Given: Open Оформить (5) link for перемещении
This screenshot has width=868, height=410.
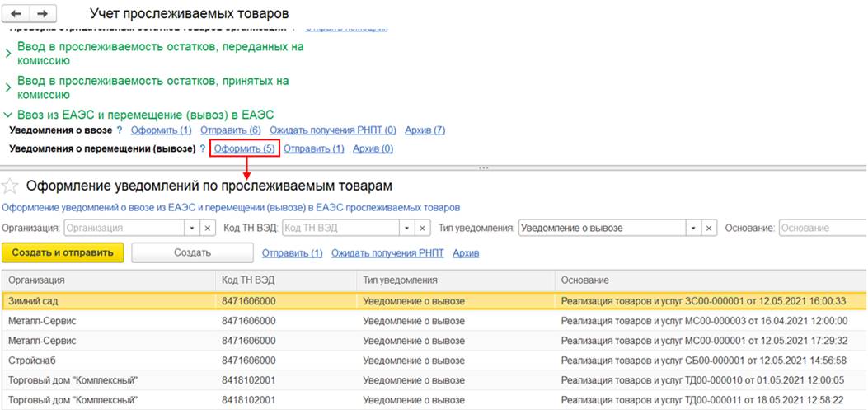Looking at the screenshot, I should coord(244,148).
